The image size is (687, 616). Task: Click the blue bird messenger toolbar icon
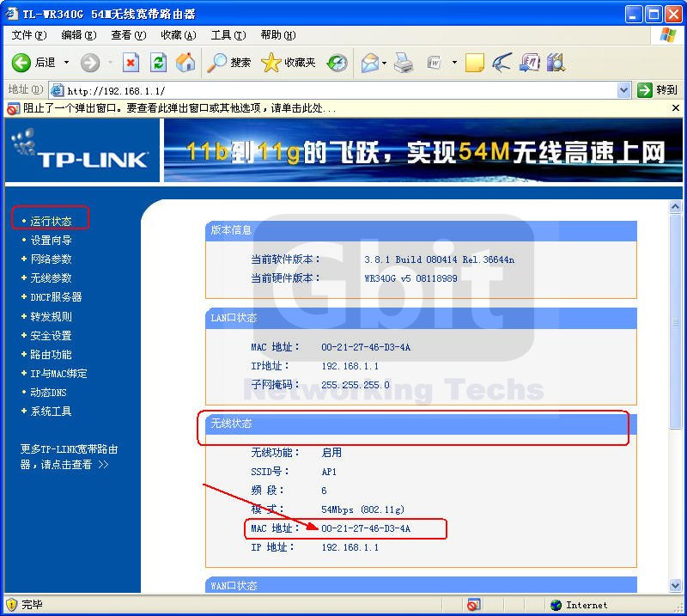coord(502,63)
